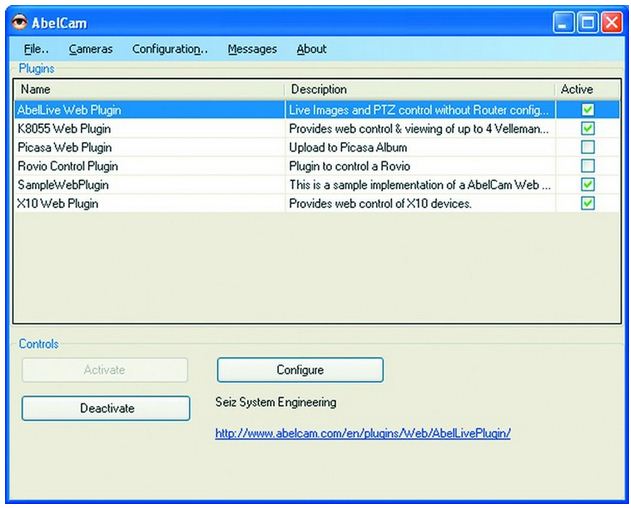Screen dimensions: 631x508
Task: Enable Active checkbox for Picasa Web Plugin
Action: pos(588,147)
